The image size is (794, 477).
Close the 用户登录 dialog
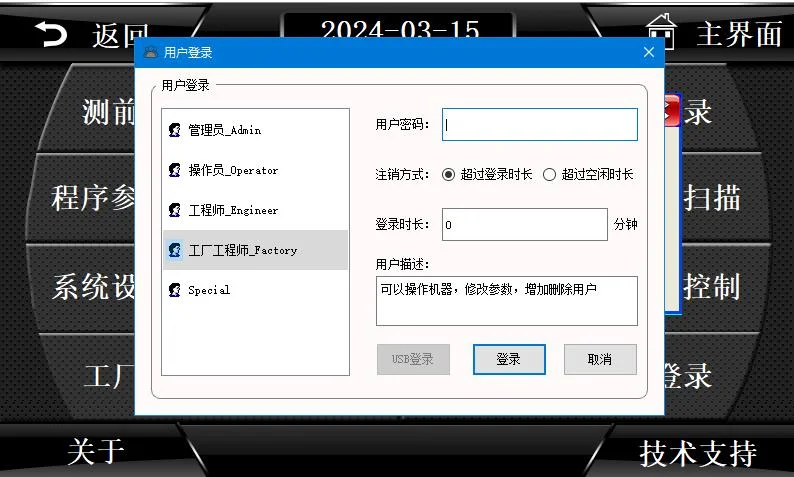point(649,52)
